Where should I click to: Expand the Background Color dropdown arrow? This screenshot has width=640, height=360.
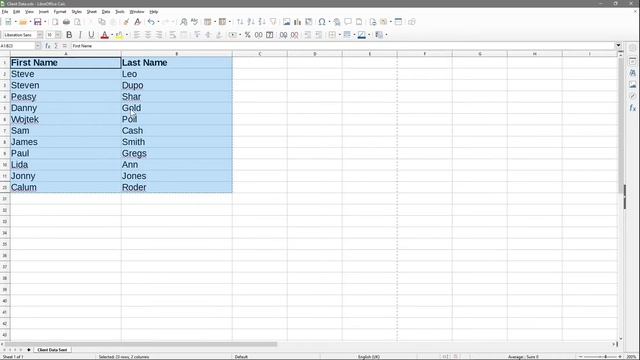tap(127, 35)
